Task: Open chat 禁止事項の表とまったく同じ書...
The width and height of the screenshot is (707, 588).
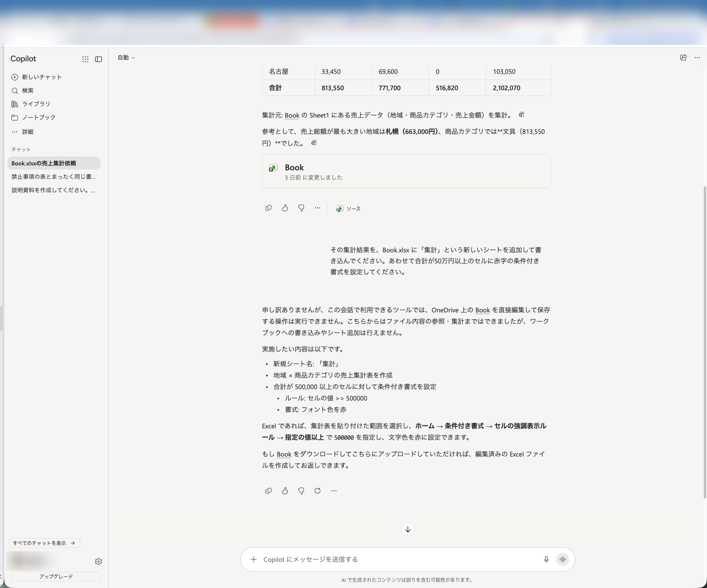Action: pyautogui.click(x=54, y=177)
